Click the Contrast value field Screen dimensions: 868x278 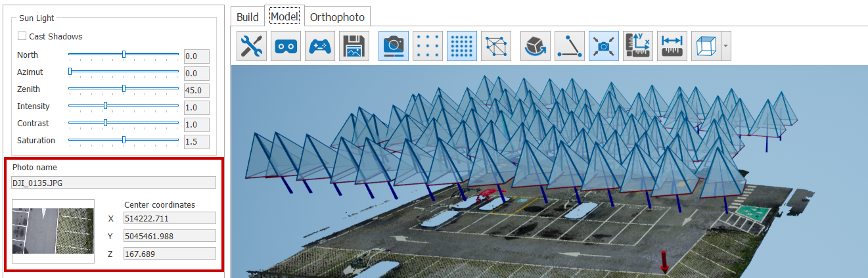(196, 125)
